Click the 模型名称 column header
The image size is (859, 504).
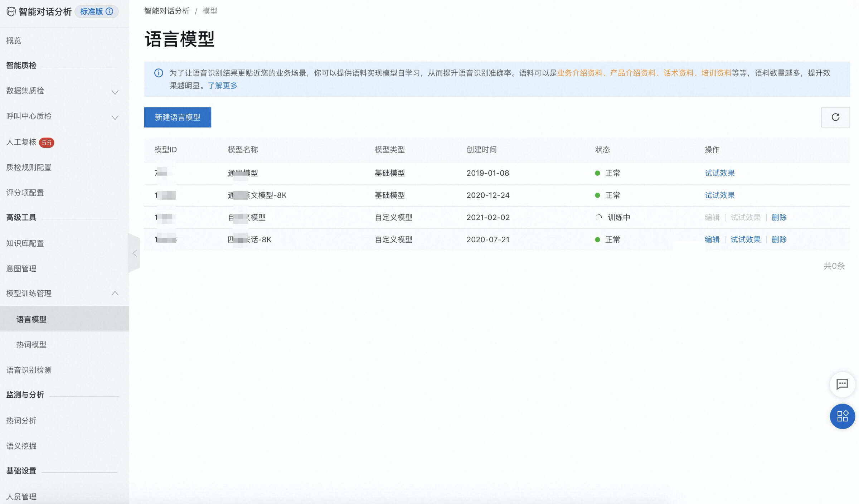pos(243,150)
